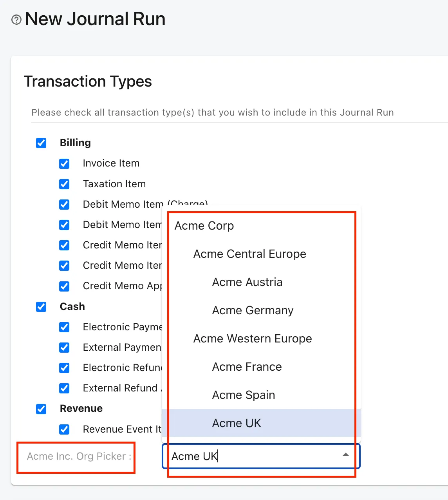Click the Cash group label
The width and height of the screenshot is (448, 500).
pos(72,306)
